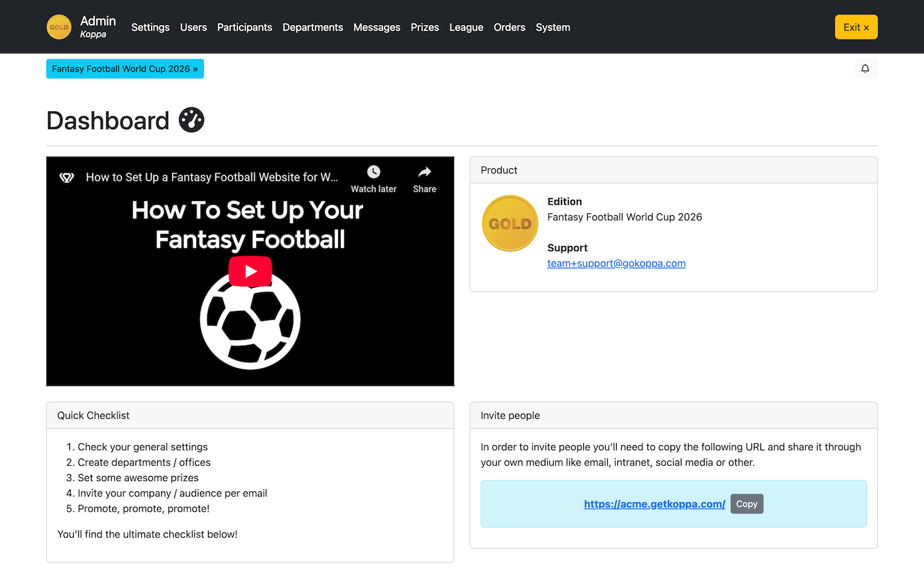The image size is (924, 578).
Task: Click the Watch later clock icon
Action: tap(373, 171)
